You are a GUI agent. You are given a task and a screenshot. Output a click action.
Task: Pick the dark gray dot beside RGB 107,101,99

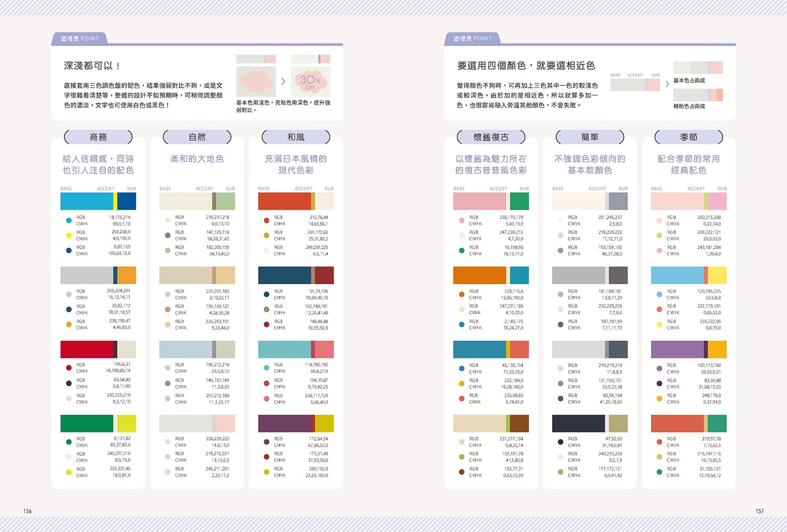coord(561,324)
